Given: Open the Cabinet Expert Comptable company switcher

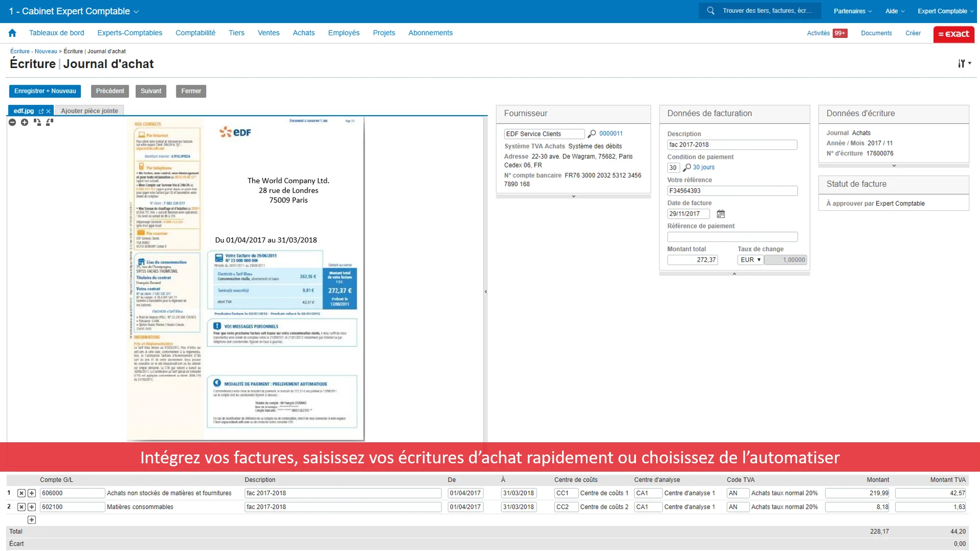Looking at the screenshot, I should (x=74, y=11).
